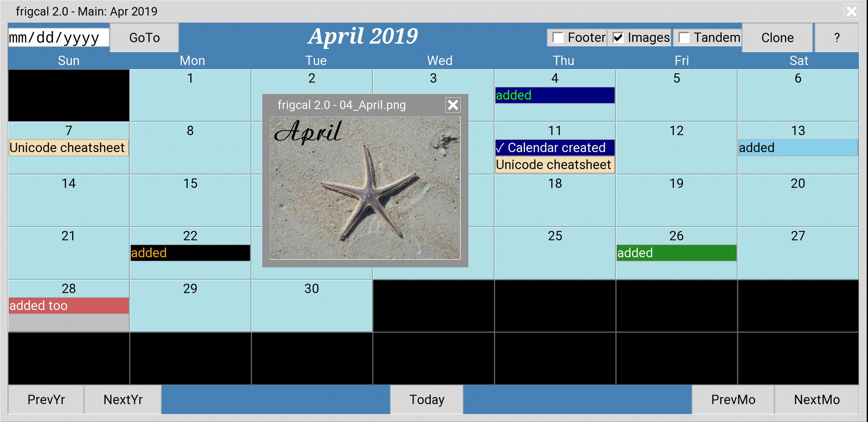
Task: Uncheck the Images checkbox
Action: (x=618, y=38)
